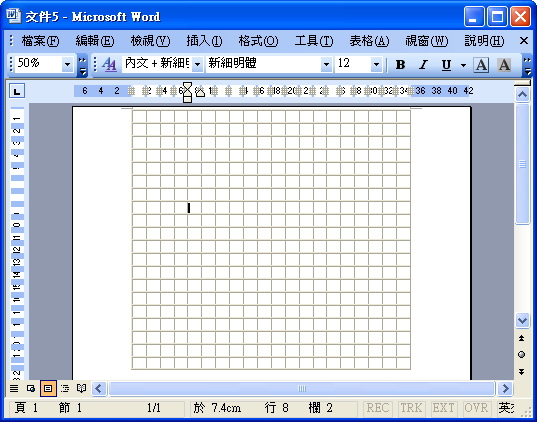Image resolution: width=537 pixels, height=422 pixels.
Task: Click menu bar drag handle
Action: (11, 41)
